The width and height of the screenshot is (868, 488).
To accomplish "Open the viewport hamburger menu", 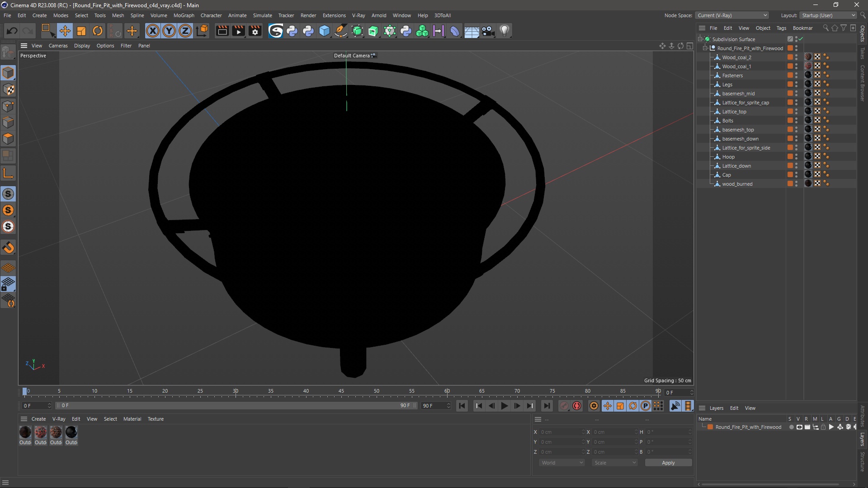I will pyautogui.click(x=24, y=46).
